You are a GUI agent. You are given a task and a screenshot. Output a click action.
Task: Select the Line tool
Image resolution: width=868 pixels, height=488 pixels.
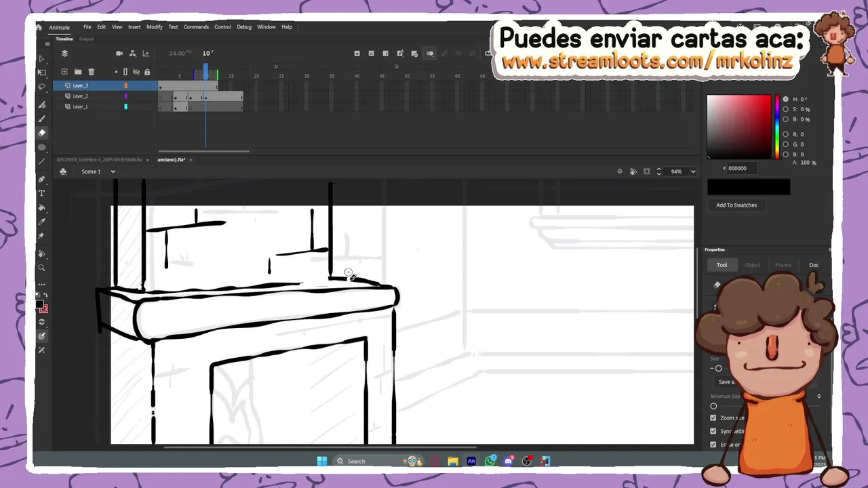[x=41, y=161]
